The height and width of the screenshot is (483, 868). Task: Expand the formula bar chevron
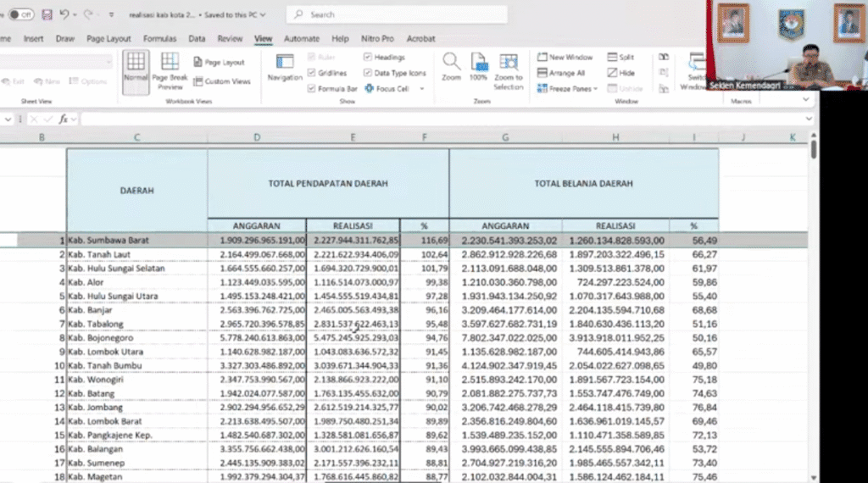click(809, 119)
